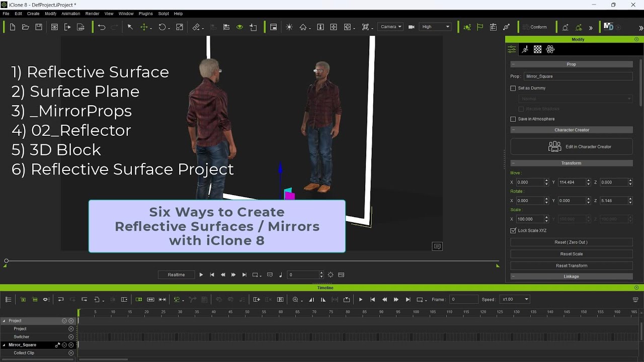Viewport: 644px width, 362px height.
Task: Open the timeline Speed x1.00 dropdown
Action: [515, 300]
